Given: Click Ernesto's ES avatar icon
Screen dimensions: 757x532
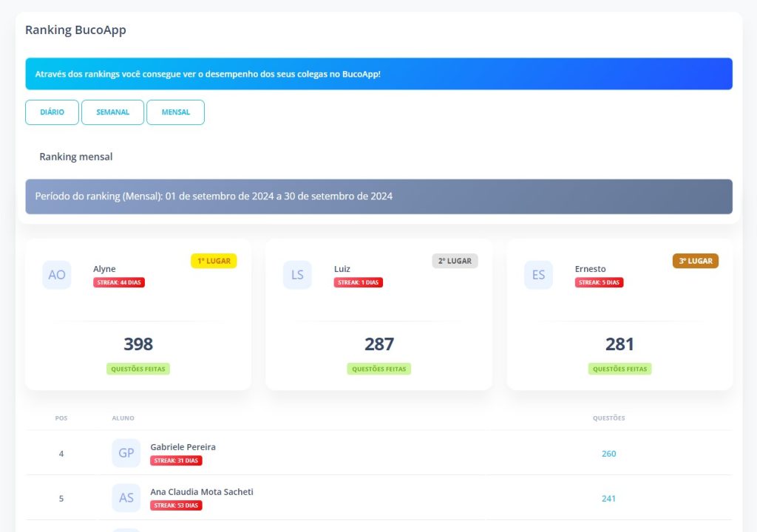Looking at the screenshot, I should click(x=538, y=275).
